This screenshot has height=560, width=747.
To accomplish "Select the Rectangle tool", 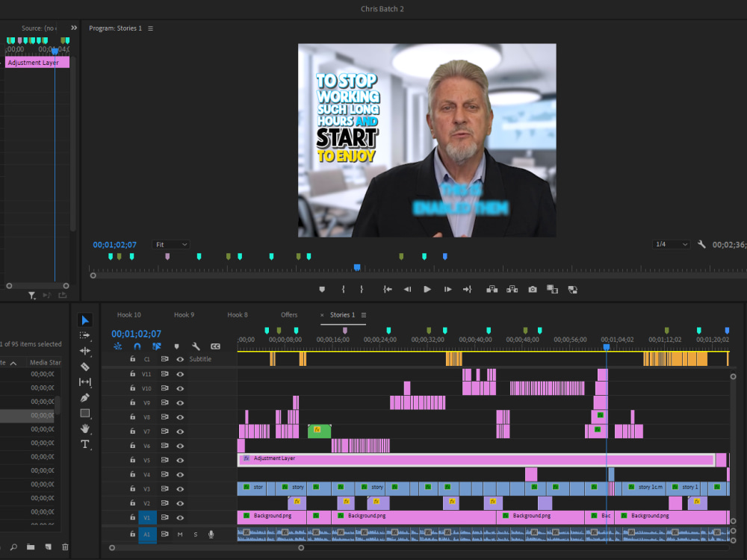I will 85,414.
